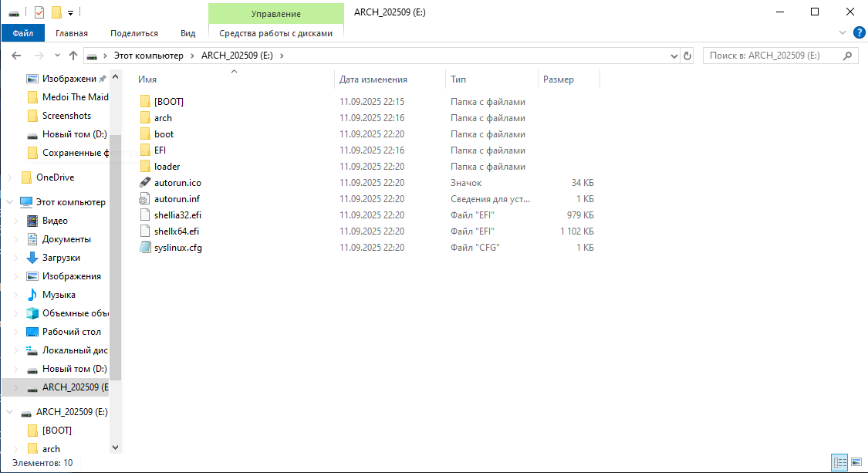Screen dimensions: 868x473
Task: Click the Back navigation arrow
Action: (17, 56)
